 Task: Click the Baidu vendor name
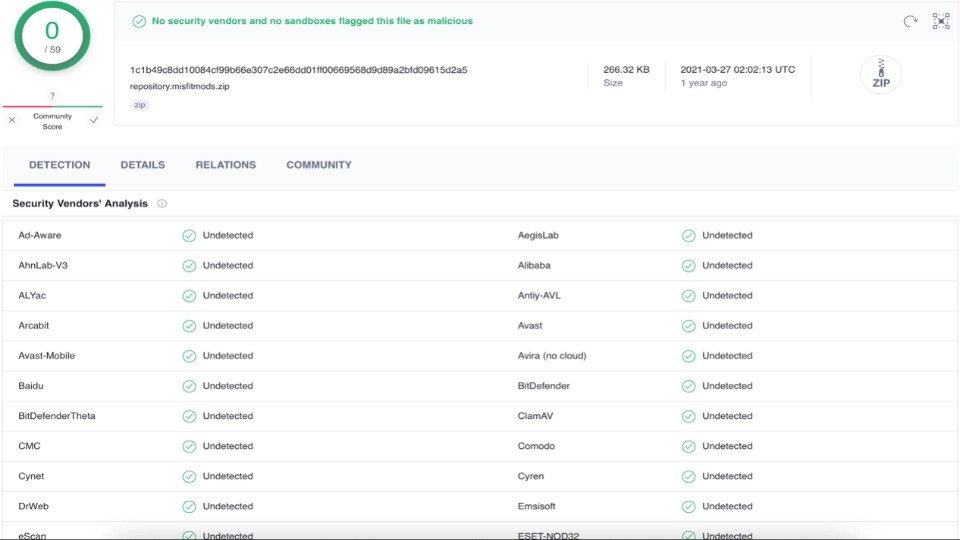[31, 386]
